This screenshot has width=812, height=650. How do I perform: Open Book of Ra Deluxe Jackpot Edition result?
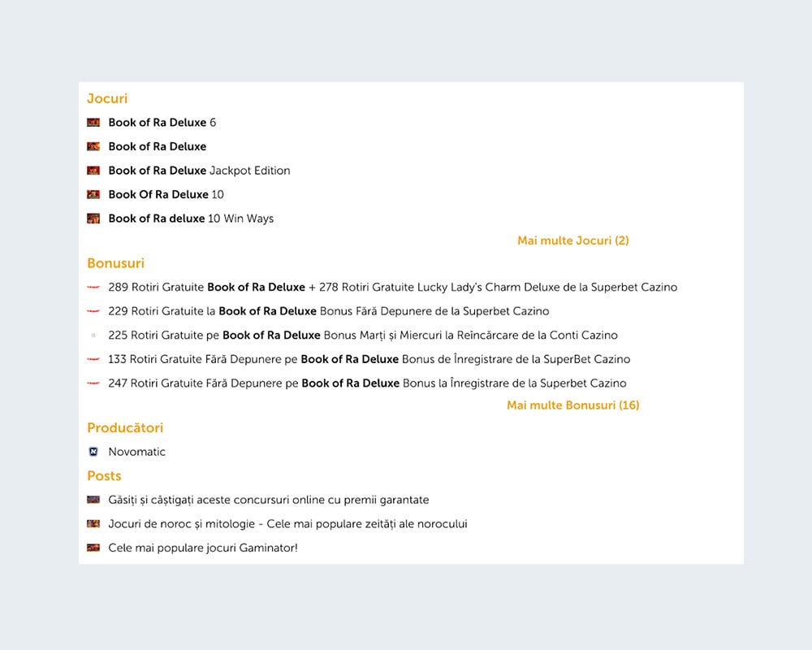tap(200, 171)
